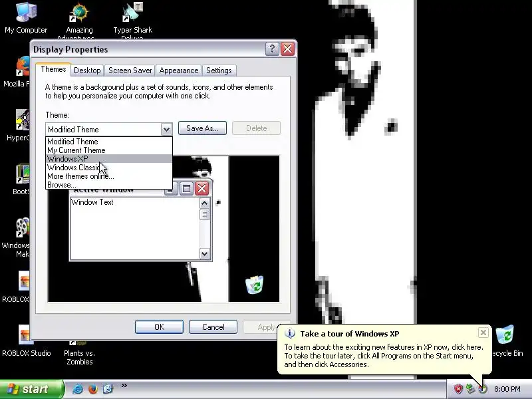Switch to the Desktop tab
This screenshot has height=399, width=532.
pyautogui.click(x=87, y=70)
